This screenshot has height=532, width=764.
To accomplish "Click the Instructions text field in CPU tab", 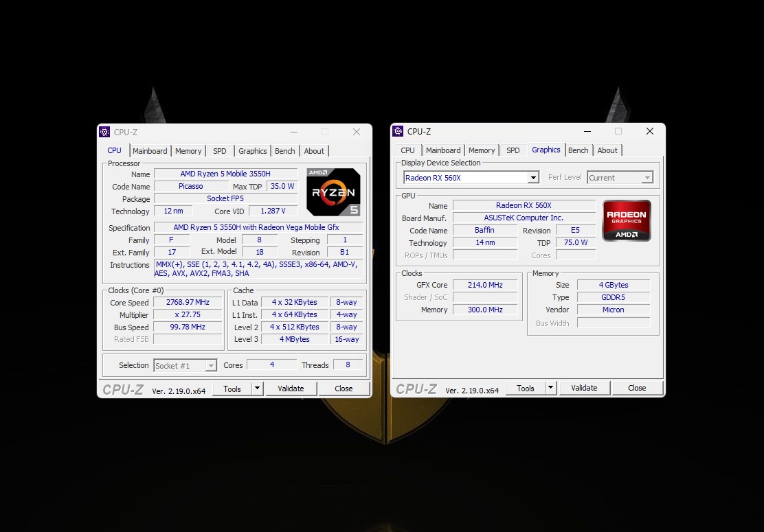I will pyautogui.click(x=259, y=268).
